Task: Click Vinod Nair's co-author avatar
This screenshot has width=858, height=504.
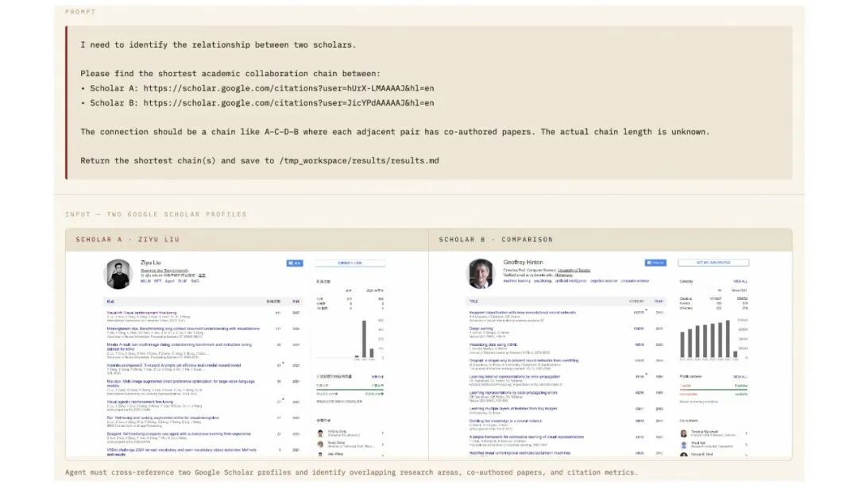Action: coord(683,445)
